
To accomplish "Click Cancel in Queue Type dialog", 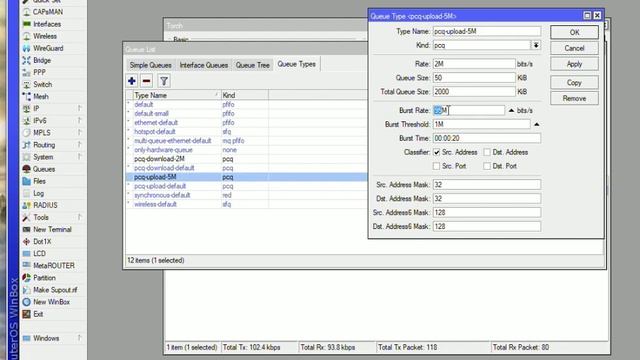I will tap(574, 48).
